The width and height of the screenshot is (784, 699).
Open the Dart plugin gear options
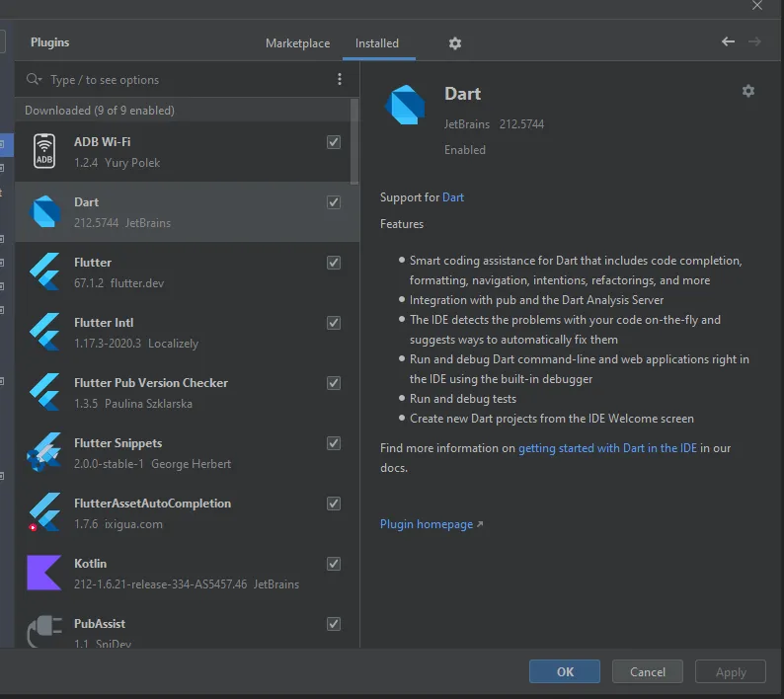pos(748,91)
